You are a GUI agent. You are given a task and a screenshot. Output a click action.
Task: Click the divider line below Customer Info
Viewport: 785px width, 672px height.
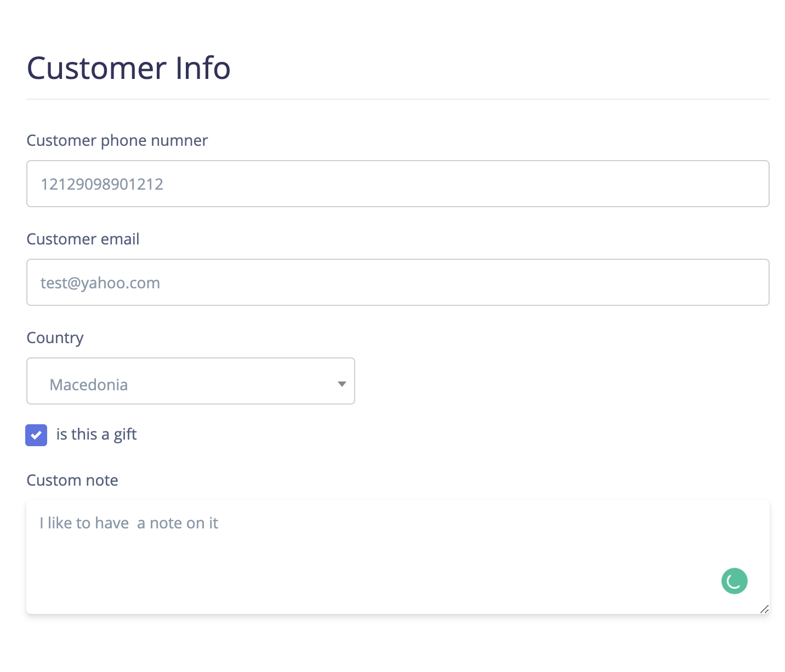[x=397, y=99]
